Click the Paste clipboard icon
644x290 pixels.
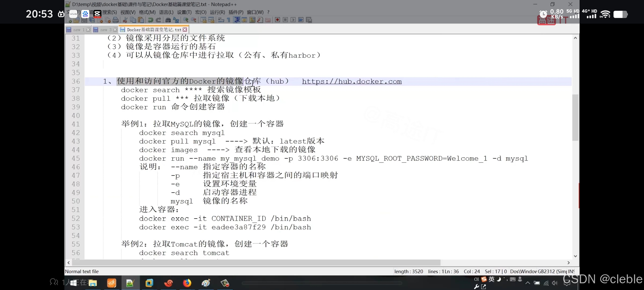point(141,20)
